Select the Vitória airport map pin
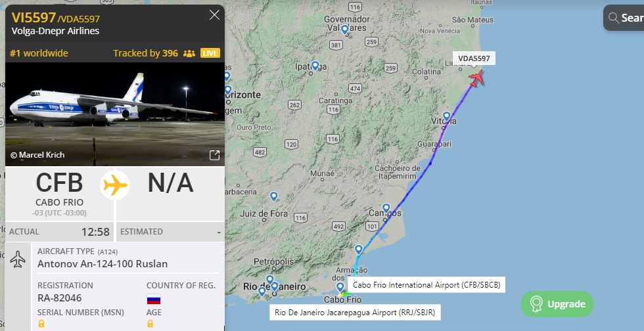The width and height of the screenshot is (644, 331). click(x=446, y=116)
